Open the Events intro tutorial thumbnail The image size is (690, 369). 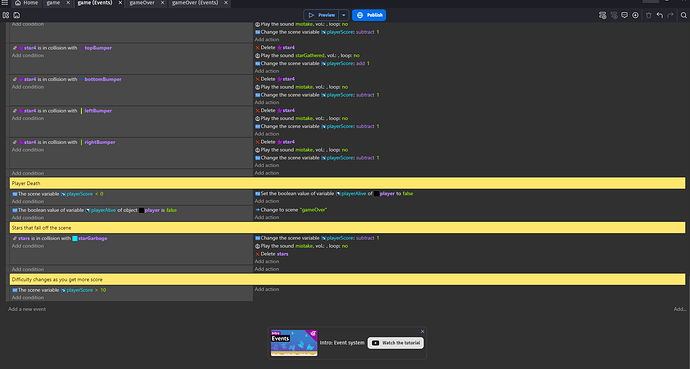[294, 343]
